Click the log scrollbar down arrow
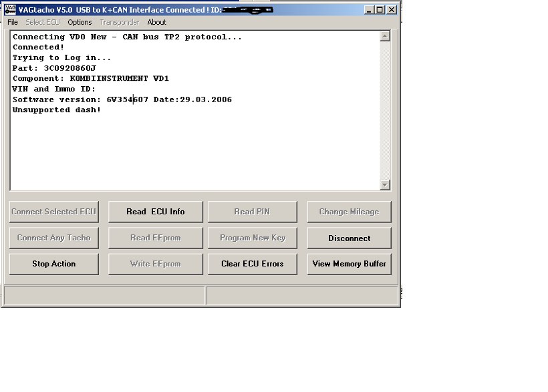The image size is (548, 392). pyautogui.click(x=385, y=185)
